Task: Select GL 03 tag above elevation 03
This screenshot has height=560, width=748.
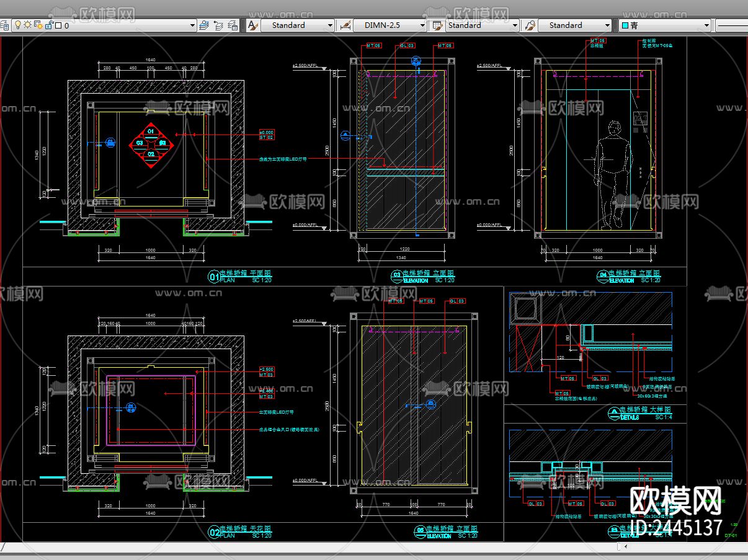Action: [x=407, y=46]
